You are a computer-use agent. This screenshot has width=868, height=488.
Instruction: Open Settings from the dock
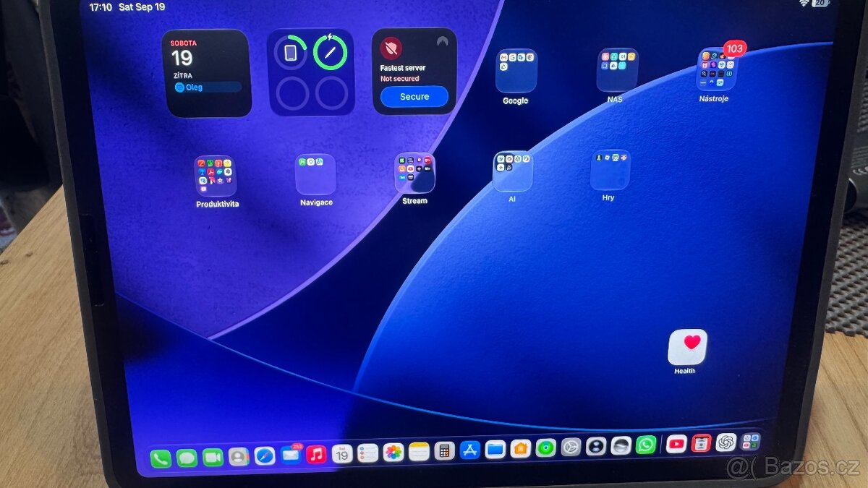coord(571,447)
